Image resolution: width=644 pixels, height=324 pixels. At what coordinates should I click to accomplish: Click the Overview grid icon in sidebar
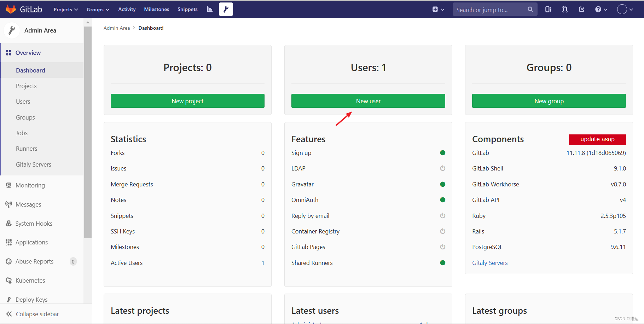point(8,53)
